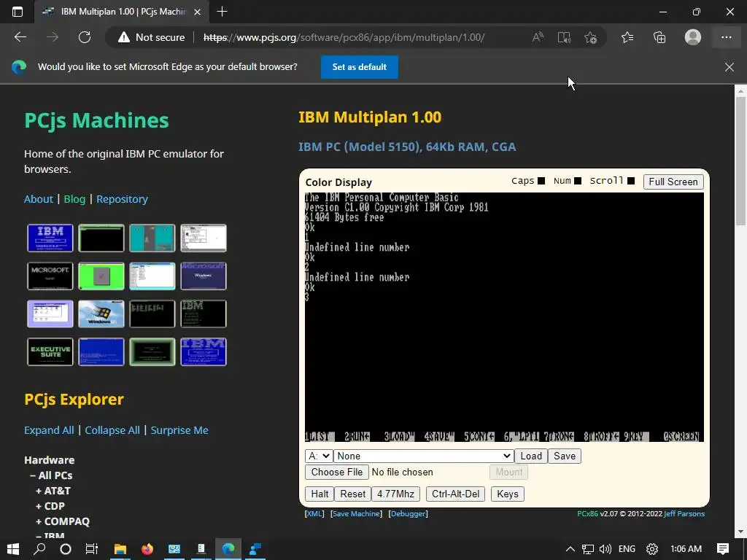Click Expand All in PCjs Explorer

click(49, 430)
